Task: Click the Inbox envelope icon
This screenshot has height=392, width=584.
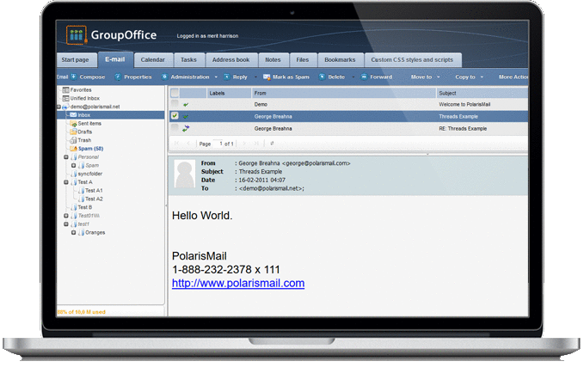Action: tap(73, 115)
